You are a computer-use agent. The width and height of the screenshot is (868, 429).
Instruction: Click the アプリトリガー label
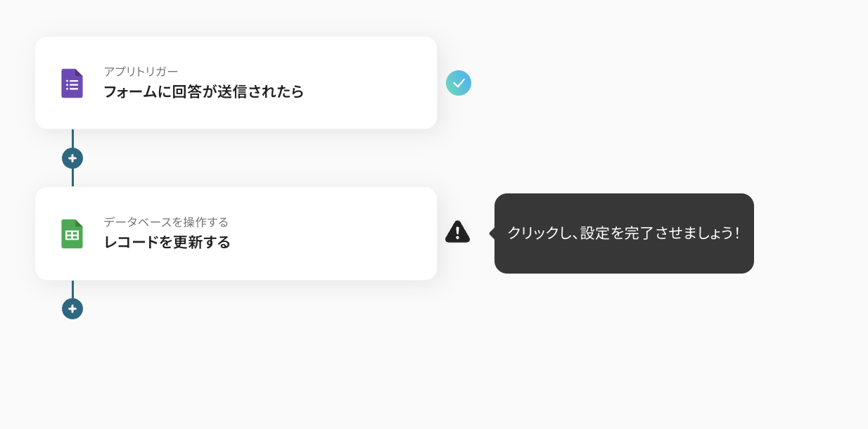tap(141, 71)
